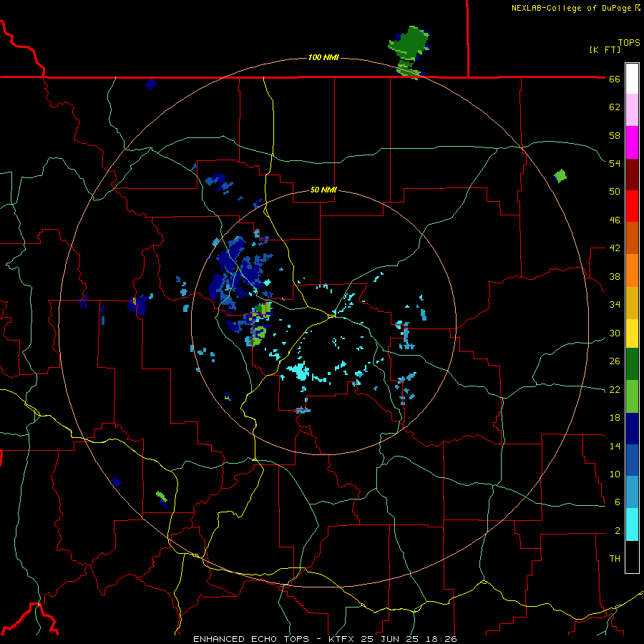Select the navy blue legend swatch

pos(632,429)
